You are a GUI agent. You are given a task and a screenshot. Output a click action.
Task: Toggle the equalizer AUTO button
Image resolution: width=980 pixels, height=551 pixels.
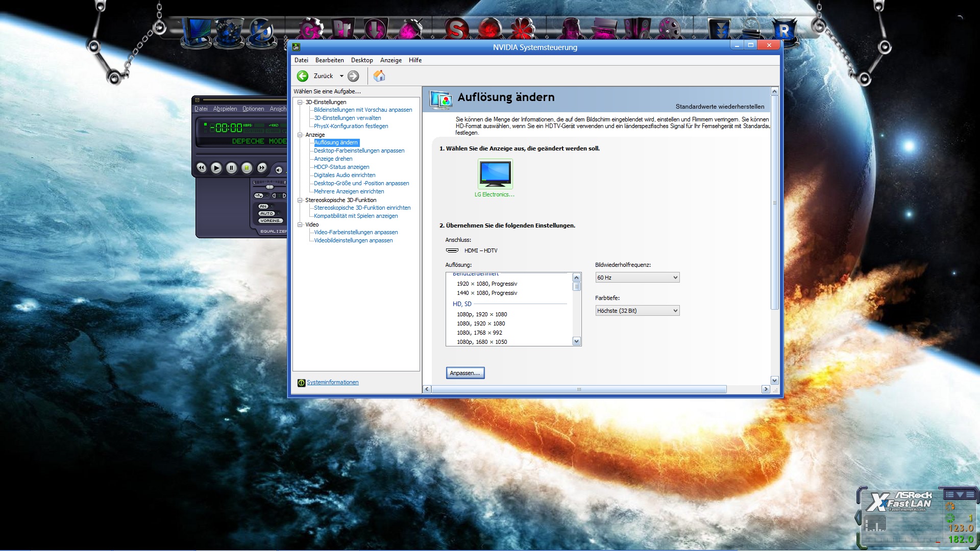click(x=266, y=214)
